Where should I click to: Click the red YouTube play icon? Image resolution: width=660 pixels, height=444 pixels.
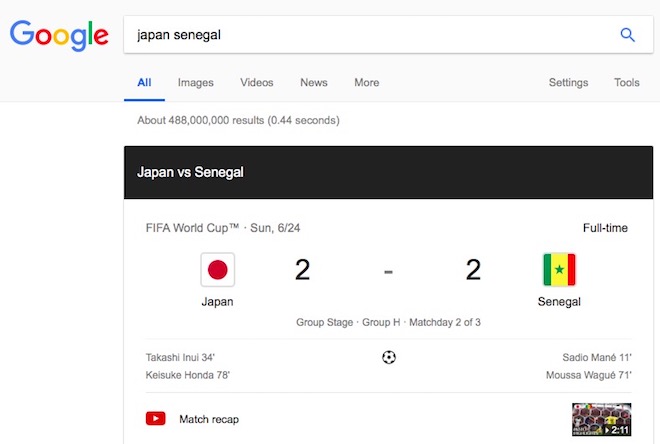(x=155, y=419)
